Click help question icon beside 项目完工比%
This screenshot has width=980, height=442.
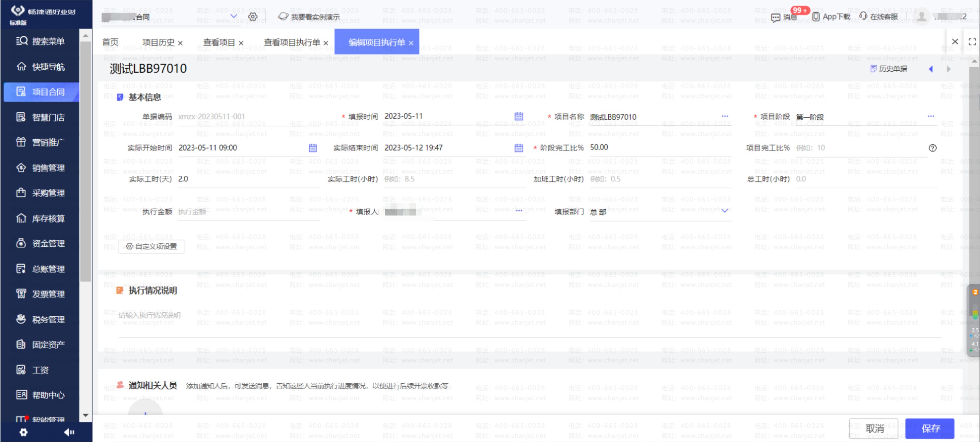click(x=932, y=148)
